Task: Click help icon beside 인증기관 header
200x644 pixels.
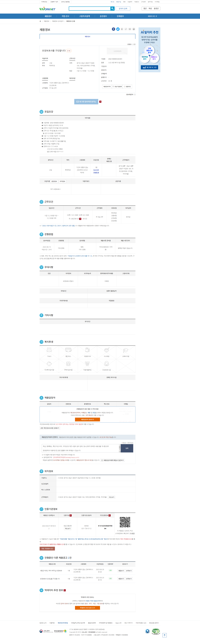Action: (x=71, y=516)
